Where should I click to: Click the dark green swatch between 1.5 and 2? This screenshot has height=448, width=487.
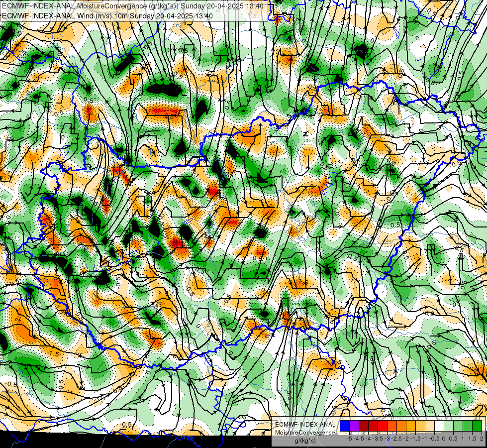coord(477,426)
